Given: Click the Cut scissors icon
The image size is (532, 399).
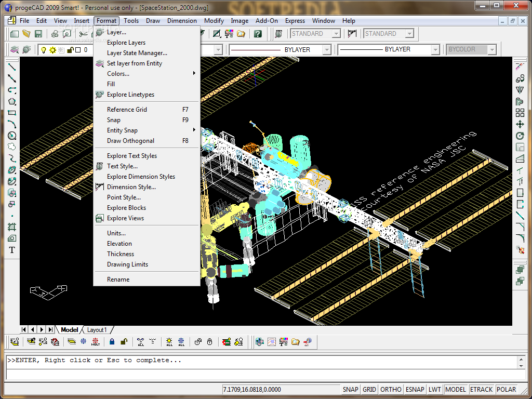Looking at the screenshot, I should pos(83,34).
